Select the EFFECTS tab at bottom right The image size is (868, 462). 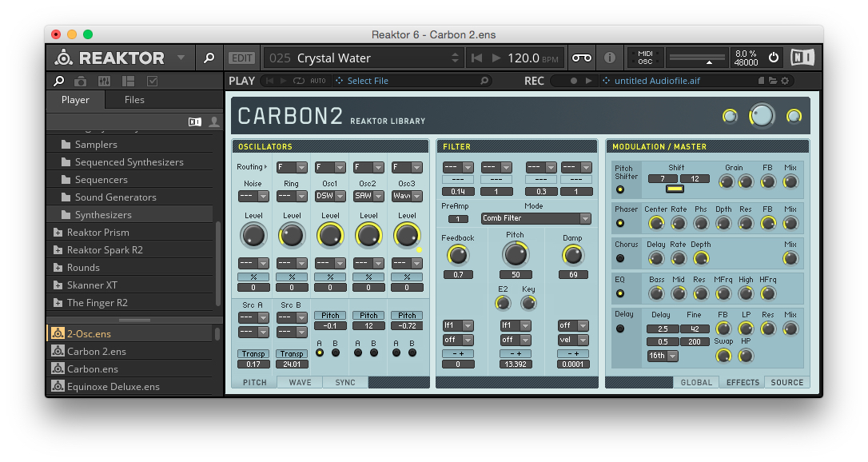click(x=741, y=382)
